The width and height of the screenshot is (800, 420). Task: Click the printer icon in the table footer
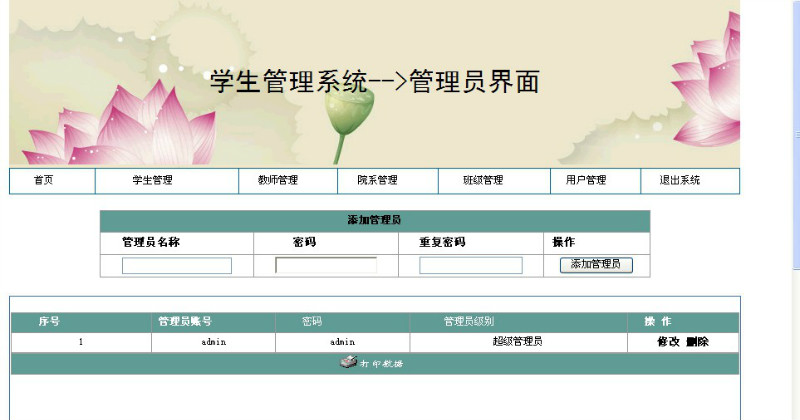click(348, 363)
